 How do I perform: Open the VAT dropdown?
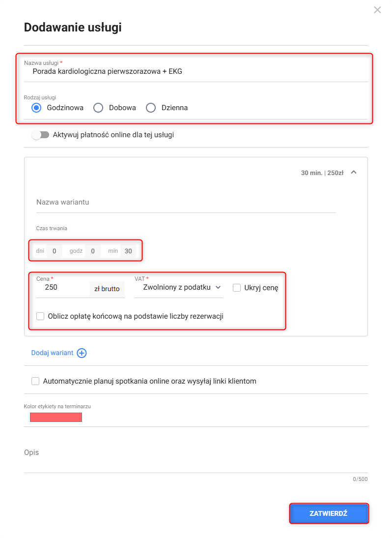(179, 287)
